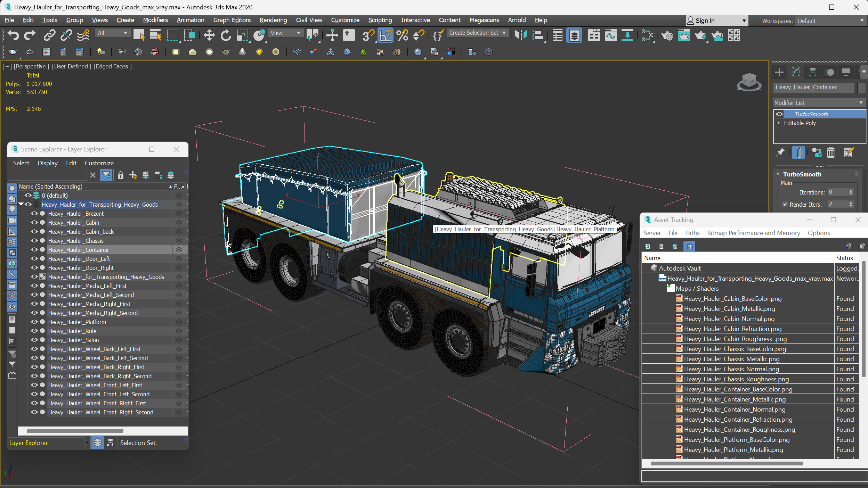Open the Rendering menu

pos(272,20)
